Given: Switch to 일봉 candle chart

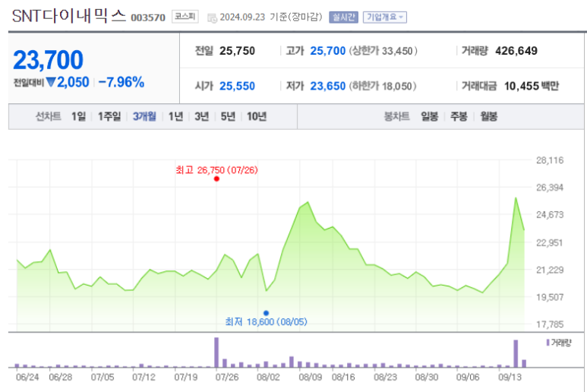Looking at the screenshot, I should [x=429, y=116].
